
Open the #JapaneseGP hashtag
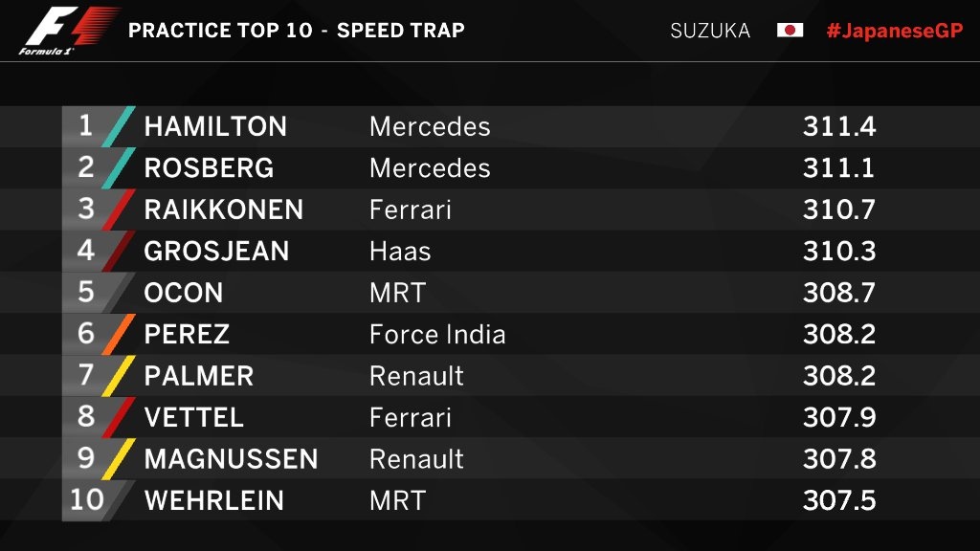tap(894, 30)
